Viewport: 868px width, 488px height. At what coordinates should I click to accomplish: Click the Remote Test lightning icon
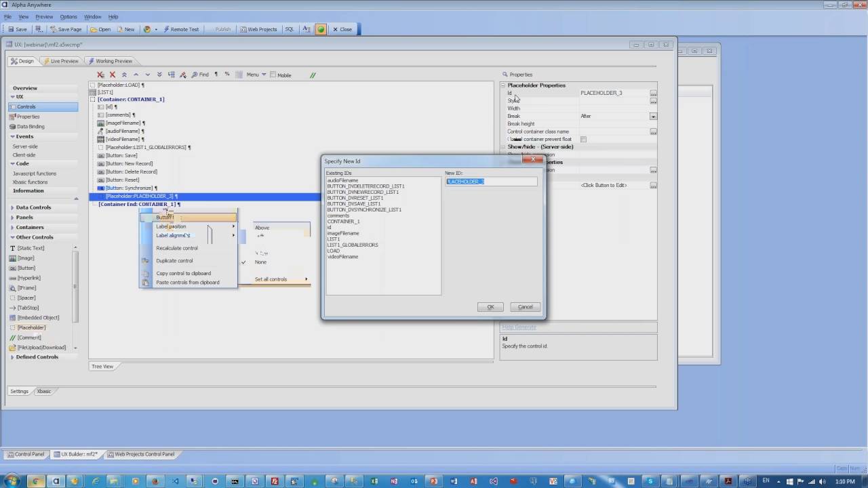(x=165, y=29)
